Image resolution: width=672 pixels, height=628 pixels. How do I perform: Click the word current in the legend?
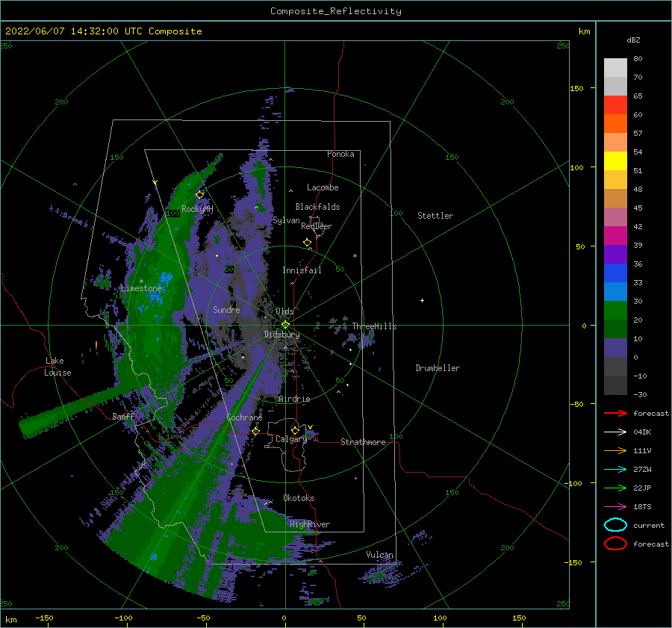649,525
